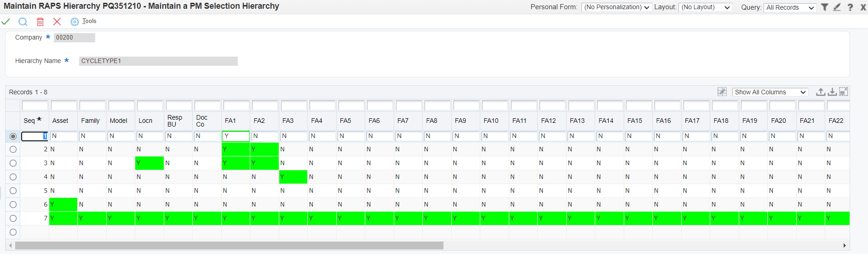Click the horizontal scrollbar thumb of the grid
868x254 pixels.
click(229, 246)
